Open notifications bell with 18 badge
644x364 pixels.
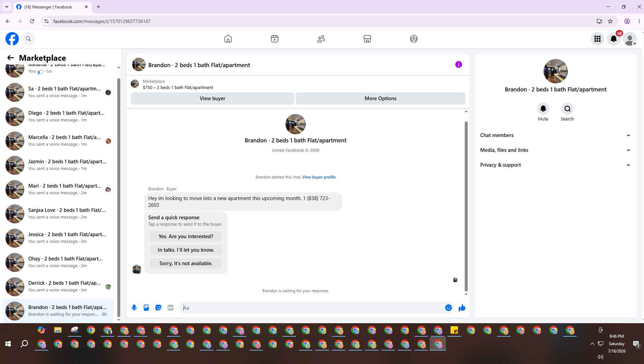click(614, 39)
